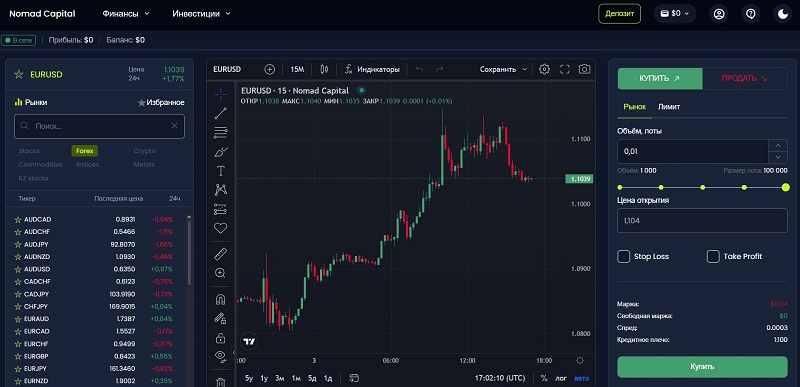Open chart settings gear icon
This screenshot has width=800, height=387.
tap(544, 69)
